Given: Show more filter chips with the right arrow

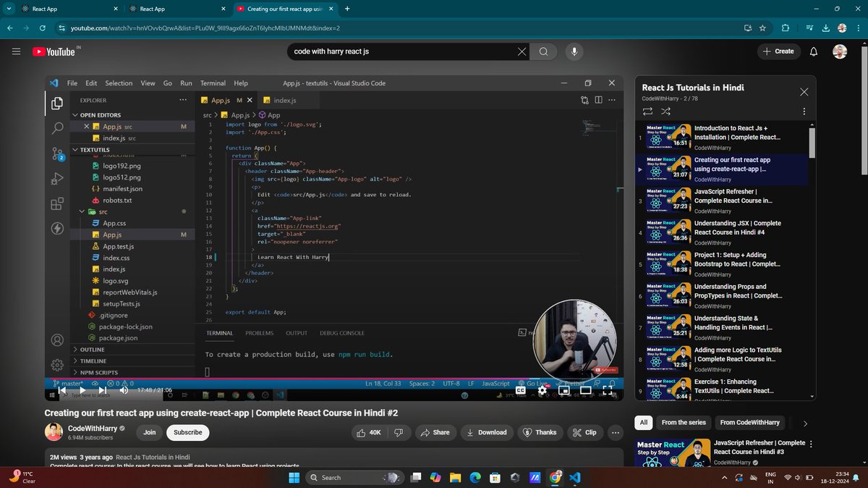Looking at the screenshot, I should tap(805, 424).
